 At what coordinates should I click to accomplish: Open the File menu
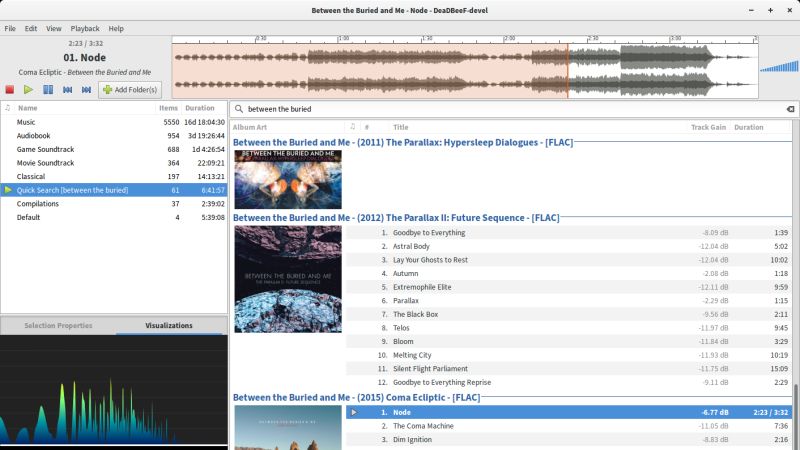(x=10, y=29)
